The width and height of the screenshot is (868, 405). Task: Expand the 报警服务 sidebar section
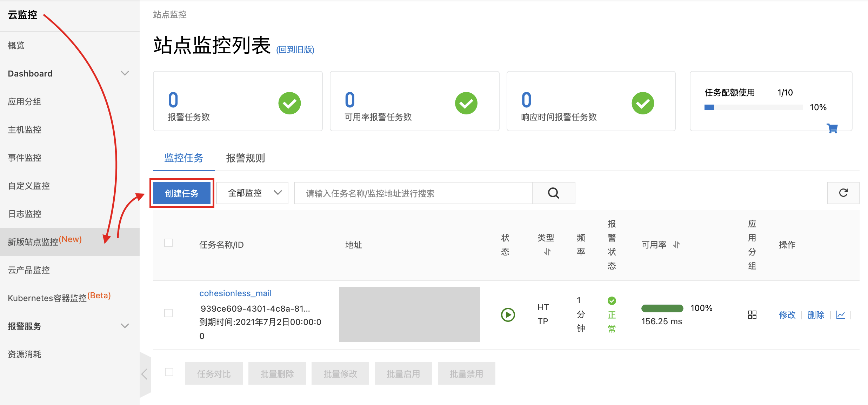(x=125, y=326)
